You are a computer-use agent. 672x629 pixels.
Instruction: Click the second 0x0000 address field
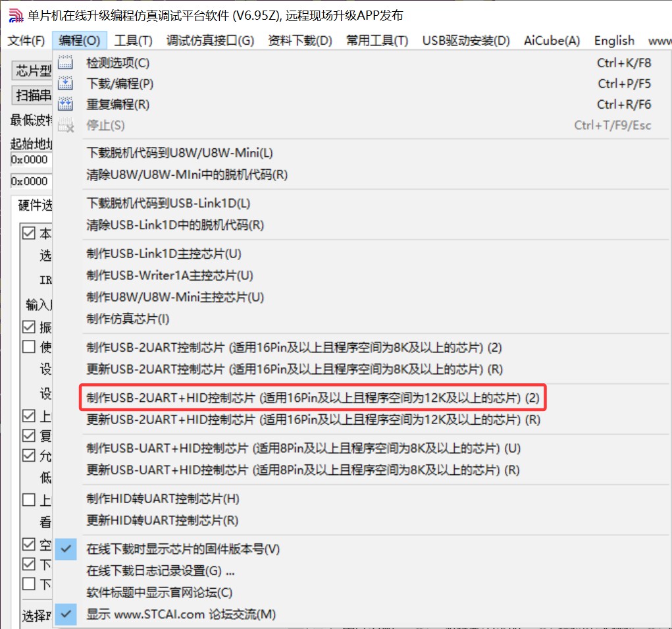click(31, 181)
